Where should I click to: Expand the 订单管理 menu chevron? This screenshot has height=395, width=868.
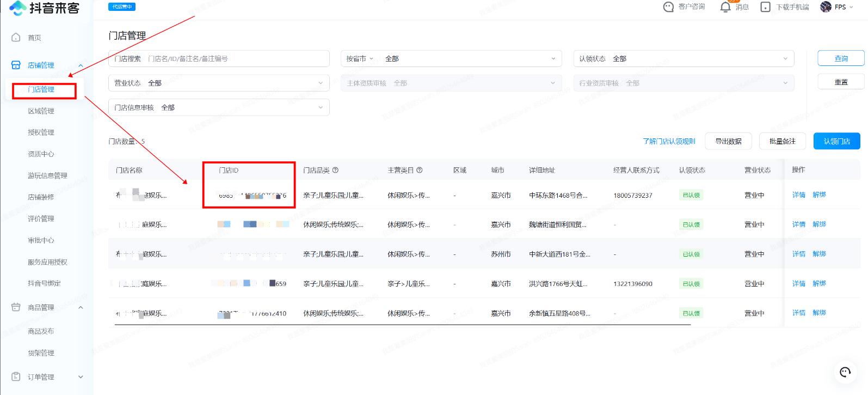click(x=81, y=376)
